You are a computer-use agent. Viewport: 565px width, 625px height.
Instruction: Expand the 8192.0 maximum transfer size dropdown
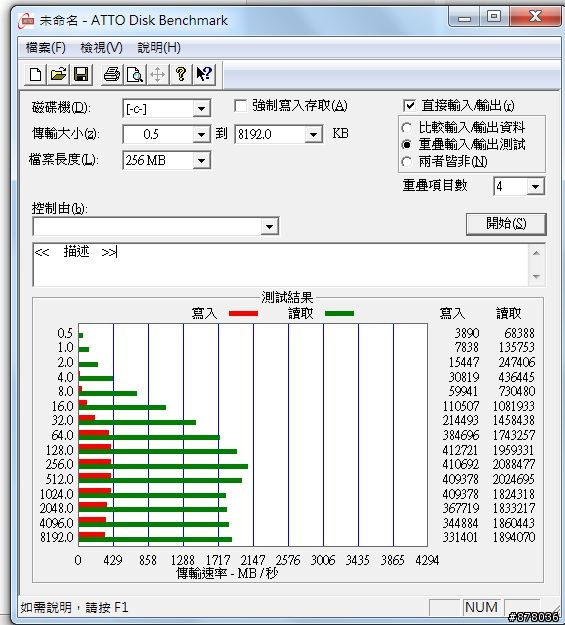coord(313,135)
